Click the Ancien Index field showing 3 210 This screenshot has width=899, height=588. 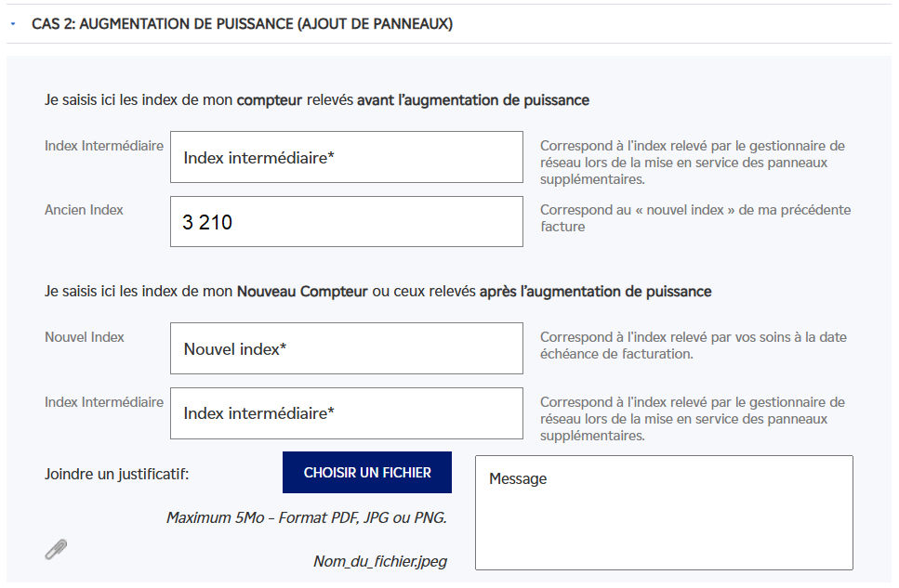(x=346, y=222)
